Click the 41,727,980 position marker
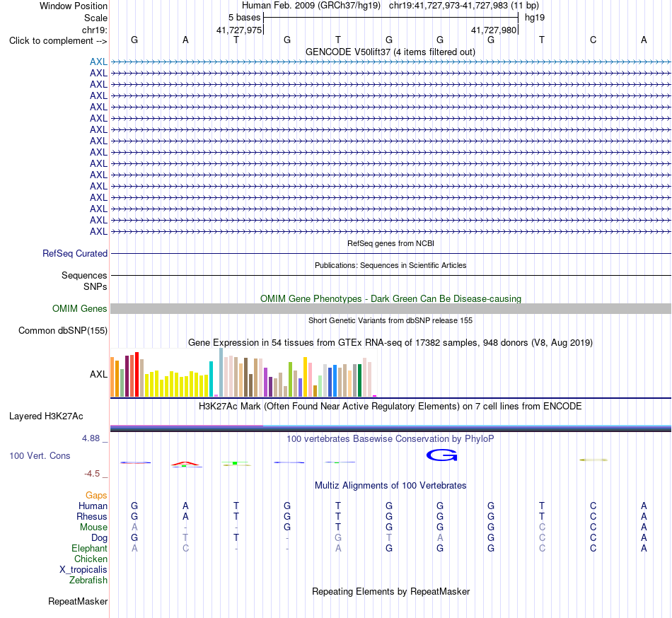This screenshot has width=672, height=618. point(494,30)
